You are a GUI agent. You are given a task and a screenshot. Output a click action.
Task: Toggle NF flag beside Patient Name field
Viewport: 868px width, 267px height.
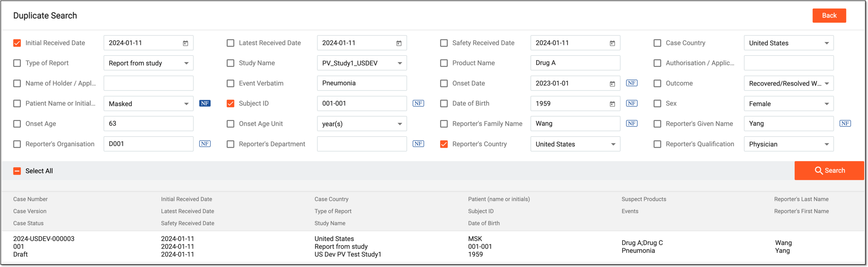click(205, 103)
